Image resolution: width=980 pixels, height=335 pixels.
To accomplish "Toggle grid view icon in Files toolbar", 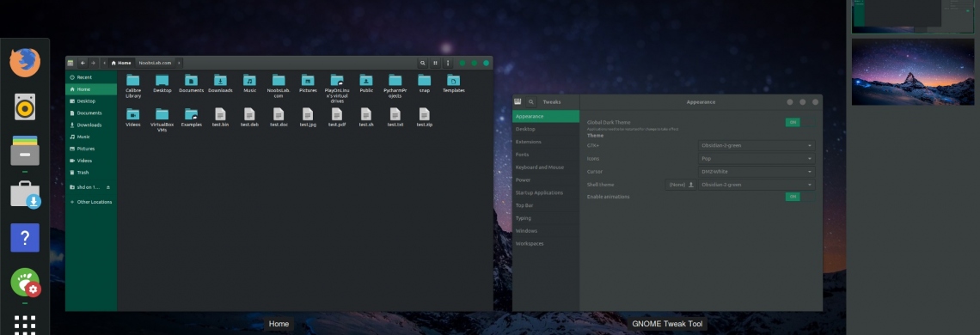I will click(435, 63).
